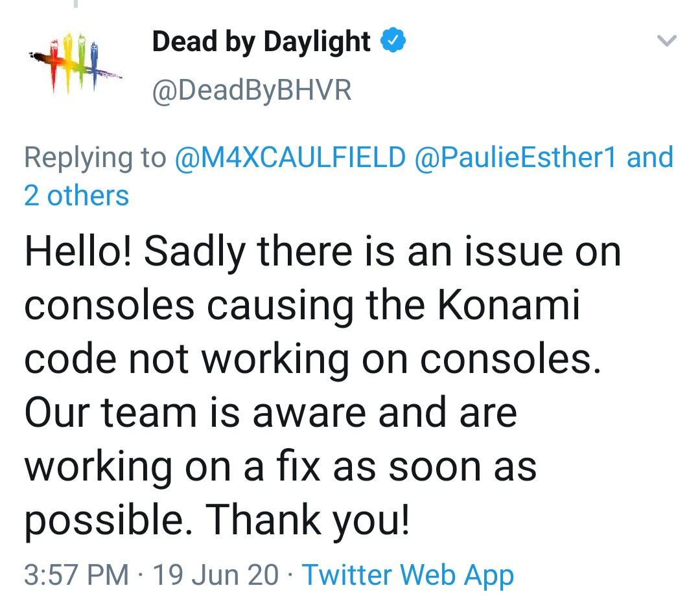Screen dimensions: 700x614
Task: Click "code not working on consoles." text
Action: (x=313, y=359)
